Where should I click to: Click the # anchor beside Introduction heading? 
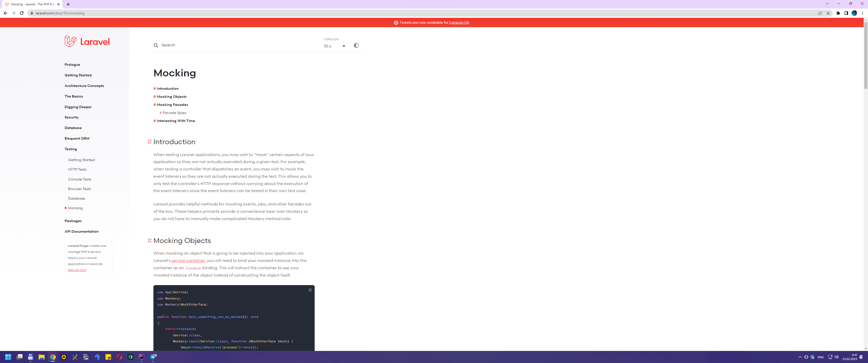pos(149,142)
